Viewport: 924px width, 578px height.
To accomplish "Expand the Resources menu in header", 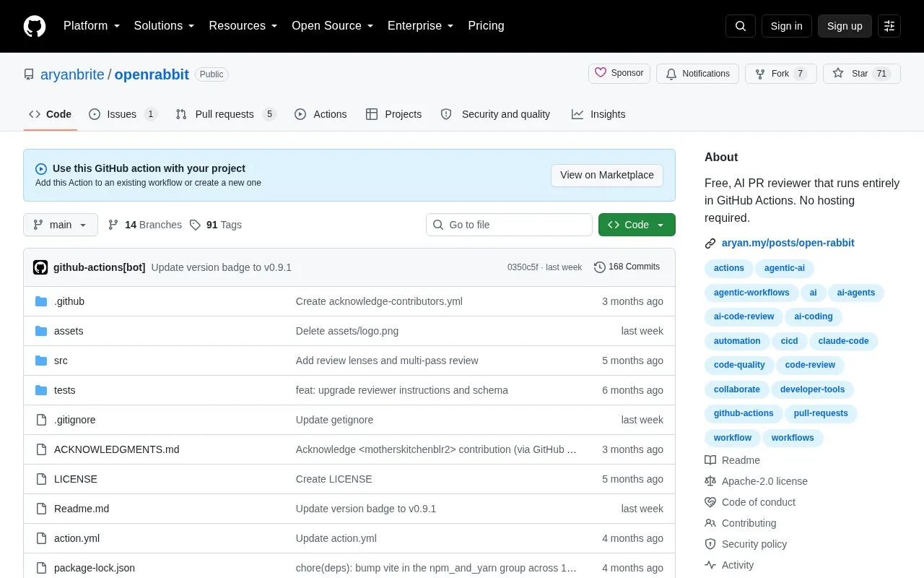I will point(243,26).
